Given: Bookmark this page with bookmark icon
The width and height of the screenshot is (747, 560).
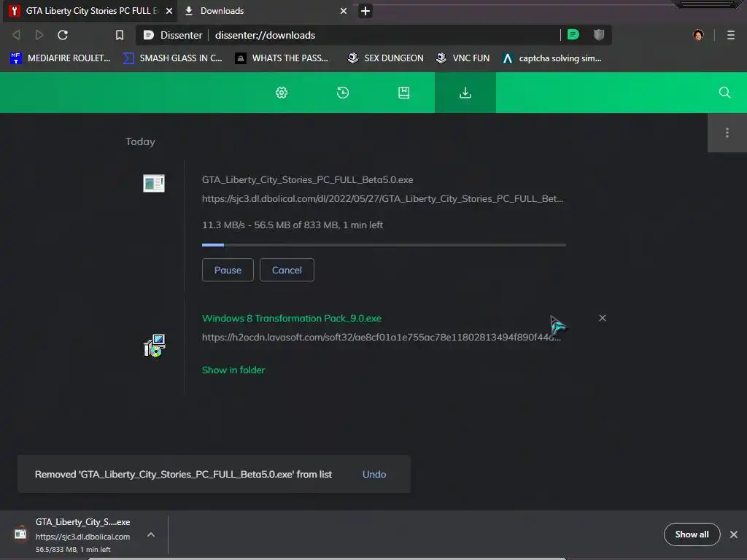Looking at the screenshot, I should [120, 35].
